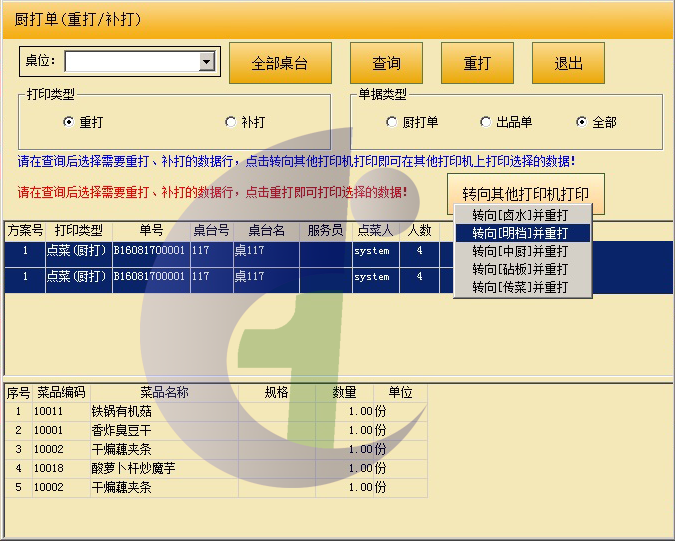Click the 方案号 column header
Screen dimensions: 675x541
25,231
